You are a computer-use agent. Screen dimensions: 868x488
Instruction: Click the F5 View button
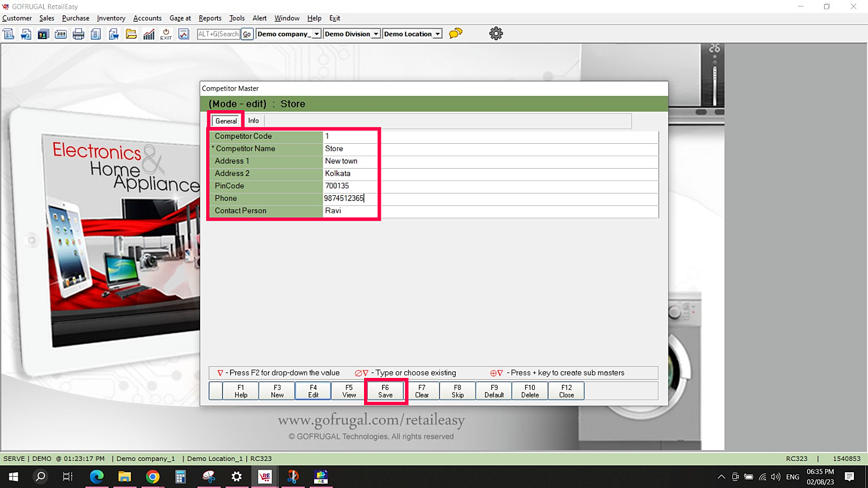[x=349, y=391]
